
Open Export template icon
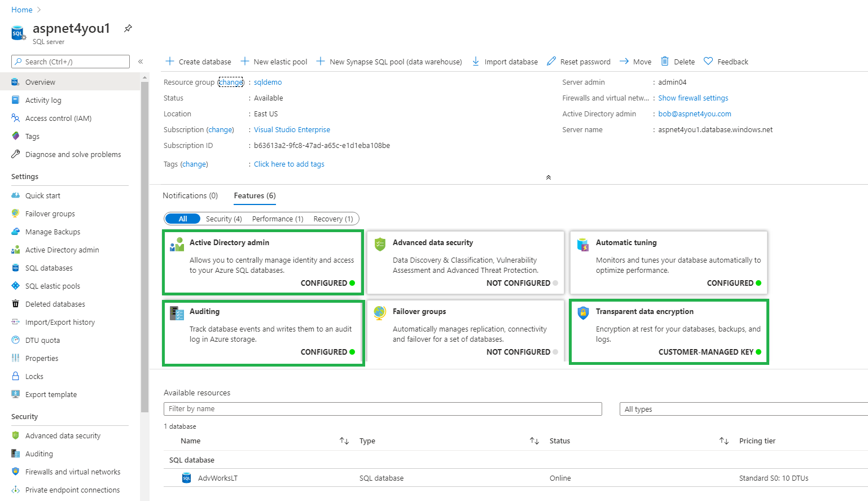click(x=15, y=394)
